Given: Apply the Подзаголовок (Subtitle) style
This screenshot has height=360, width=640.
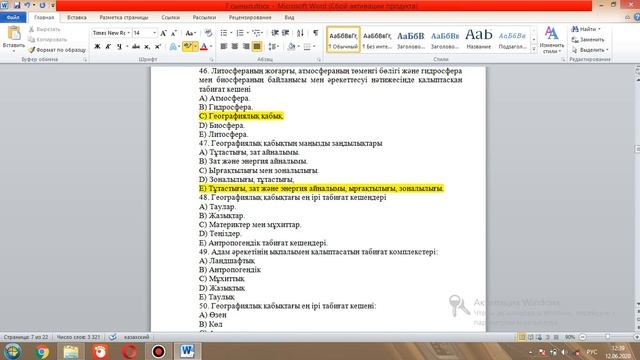Looking at the screenshot, I should (x=512, y=40).
